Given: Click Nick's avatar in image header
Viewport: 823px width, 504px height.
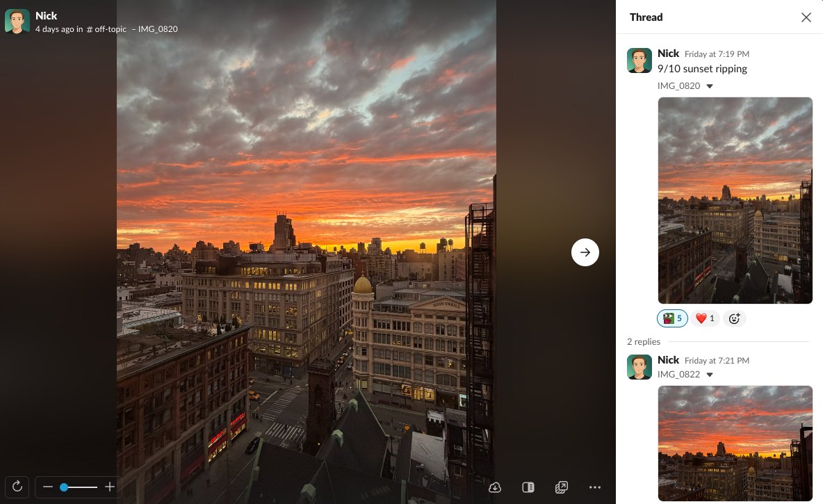Looking at the screenshot, I should coord(17,21).
